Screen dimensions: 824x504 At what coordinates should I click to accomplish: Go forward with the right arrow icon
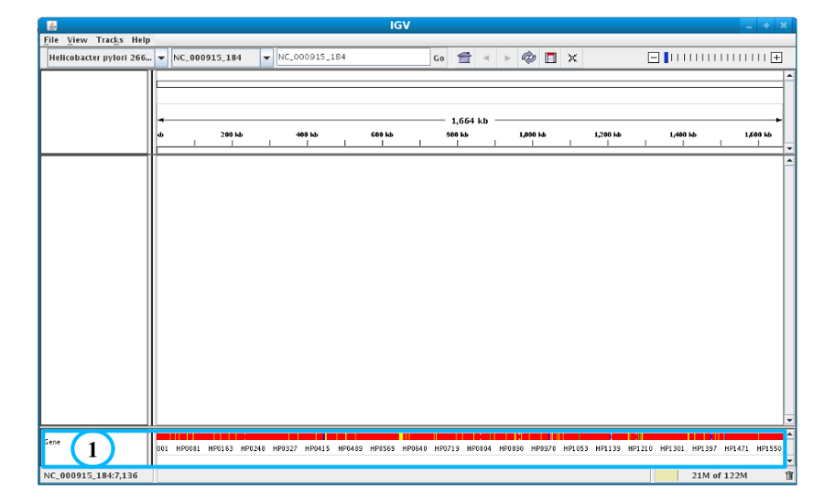click(x=507, y=58)
